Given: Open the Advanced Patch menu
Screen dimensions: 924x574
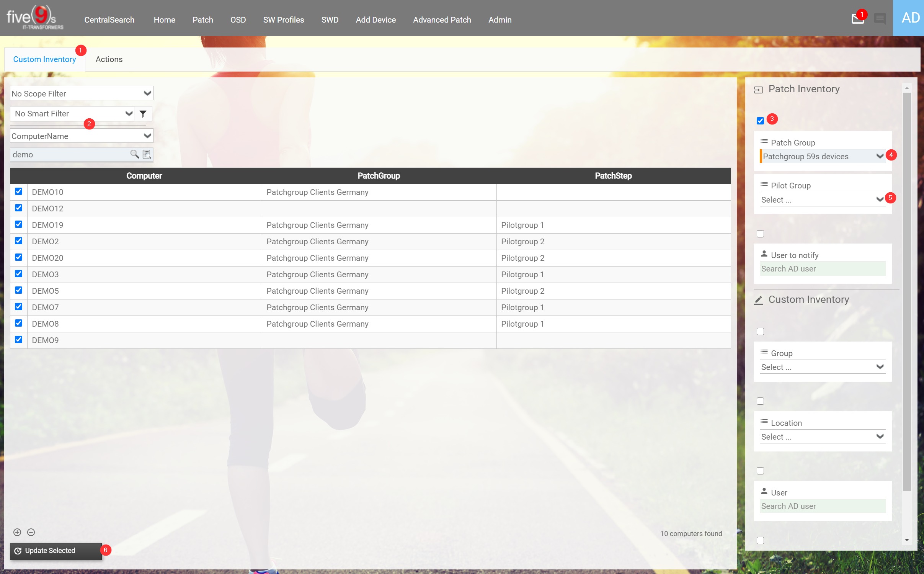Looking at the screenshot, I should click(442, 20).
